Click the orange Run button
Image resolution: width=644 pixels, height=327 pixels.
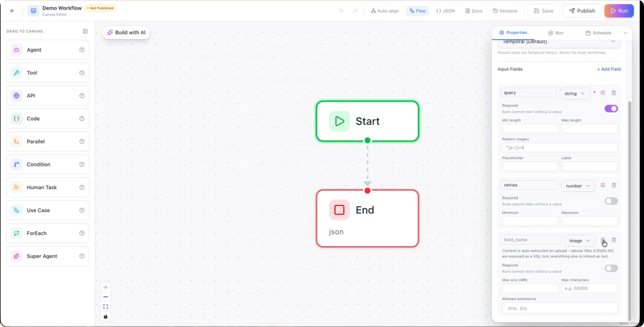pyautogui.click(x=619, y=11)
